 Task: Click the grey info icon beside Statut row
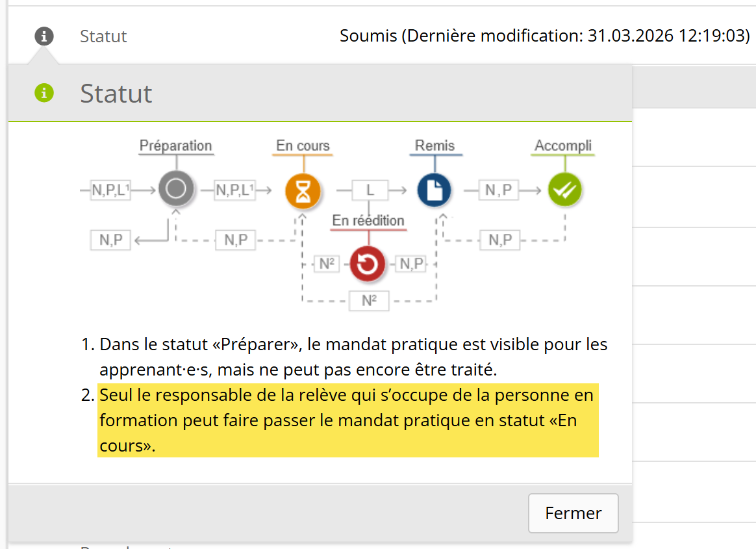coord(44,36)
